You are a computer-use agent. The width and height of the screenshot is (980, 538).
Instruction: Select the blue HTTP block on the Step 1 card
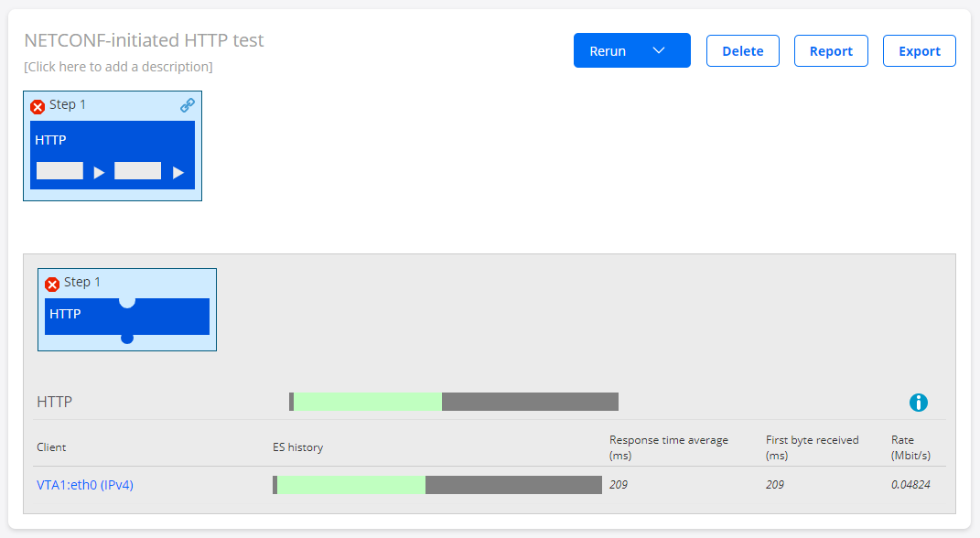click(113, 156)
